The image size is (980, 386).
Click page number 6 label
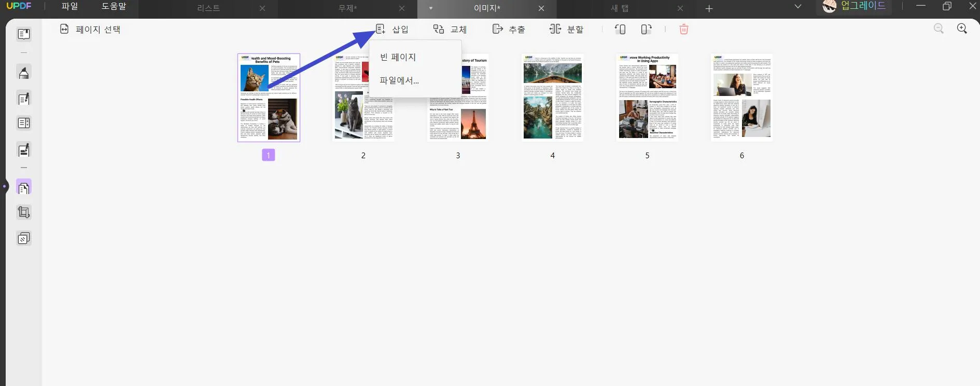click(x=742, y=156)
